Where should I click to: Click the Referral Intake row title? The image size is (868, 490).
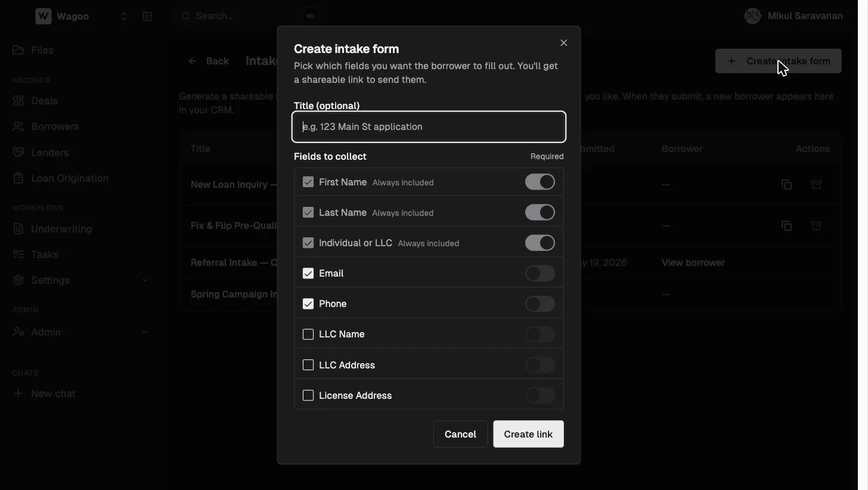234,262
